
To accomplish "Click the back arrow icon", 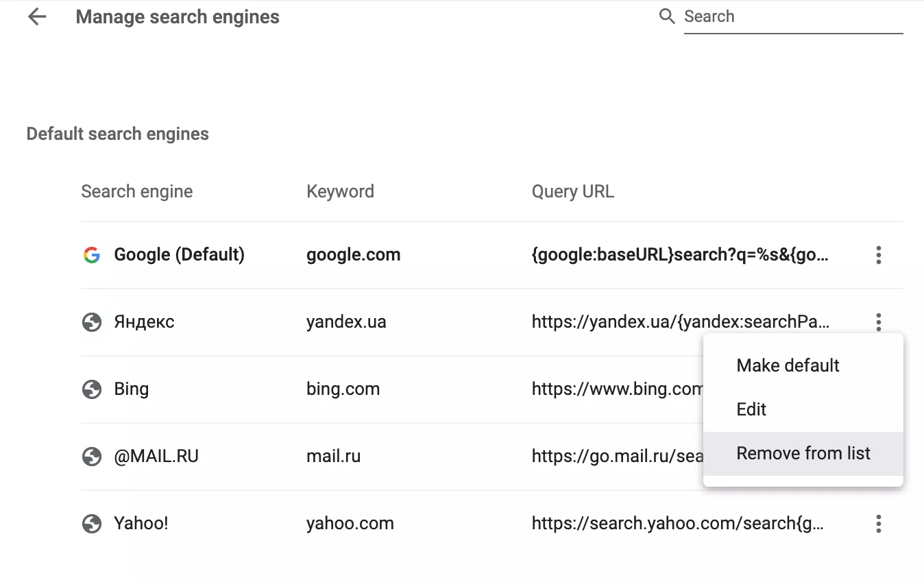I will pos(37,17).
